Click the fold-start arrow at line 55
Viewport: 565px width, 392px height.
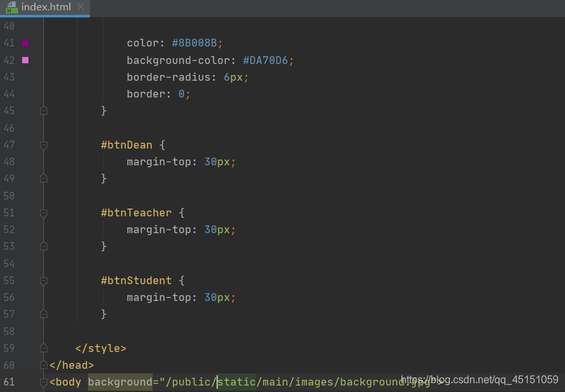pyautogui.click(x=43, y=280)
